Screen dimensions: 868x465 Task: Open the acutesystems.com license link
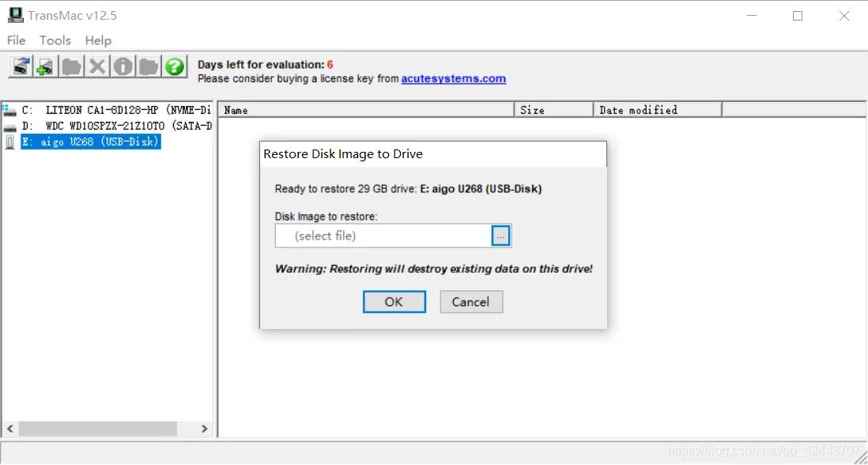(454, 78)
